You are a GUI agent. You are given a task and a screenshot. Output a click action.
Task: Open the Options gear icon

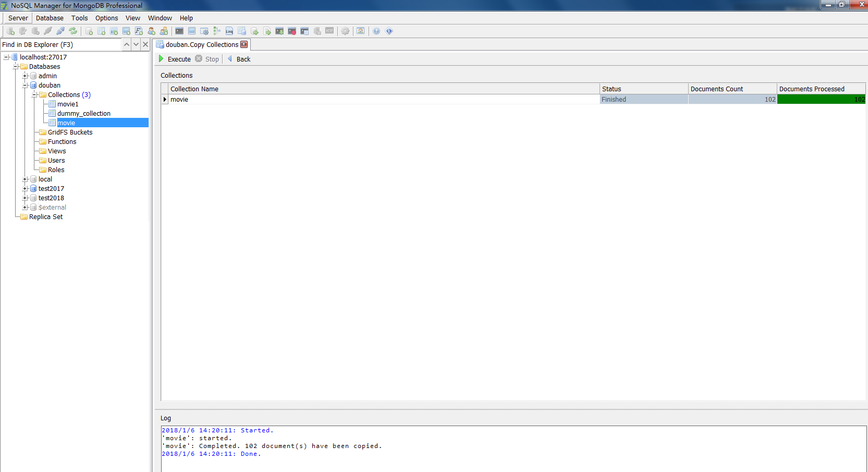(345, 31)
